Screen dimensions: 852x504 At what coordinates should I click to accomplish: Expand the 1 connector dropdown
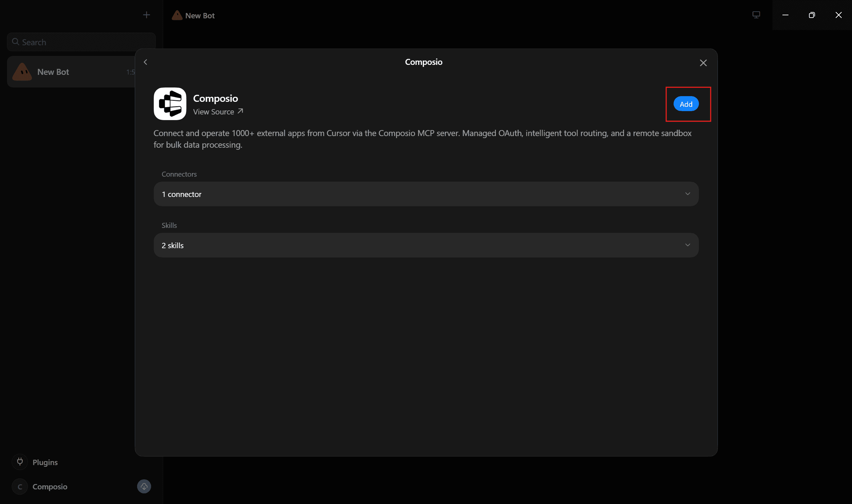(426, 194)
